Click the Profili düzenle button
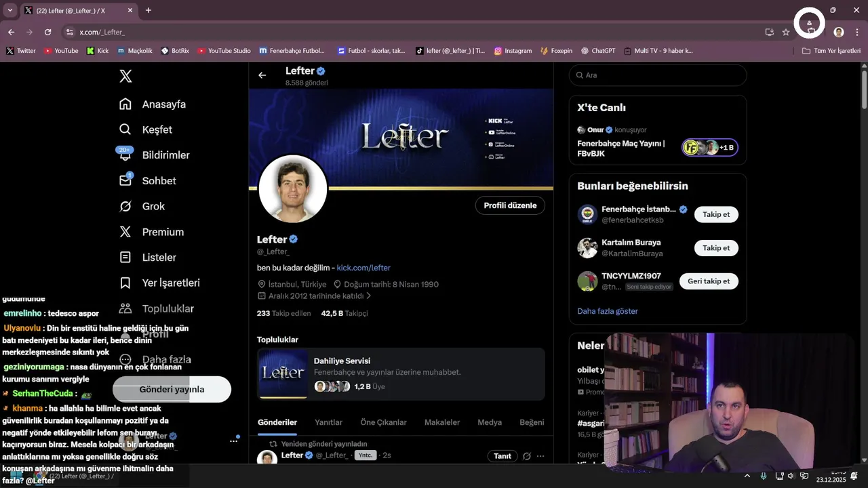 pos(510,205)
